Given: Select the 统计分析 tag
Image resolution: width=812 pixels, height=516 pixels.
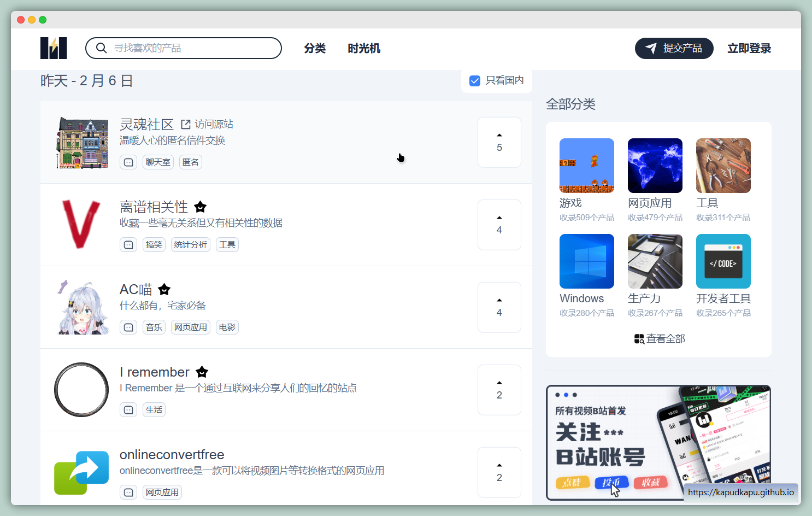Looking at the screenshot, I should (190, 245).
